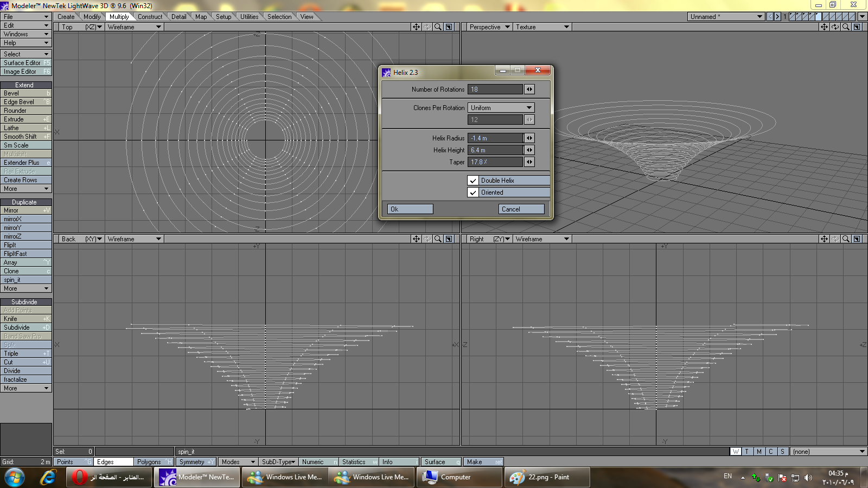
Task: Open the Edit menu
Action: tap(25, 25)
